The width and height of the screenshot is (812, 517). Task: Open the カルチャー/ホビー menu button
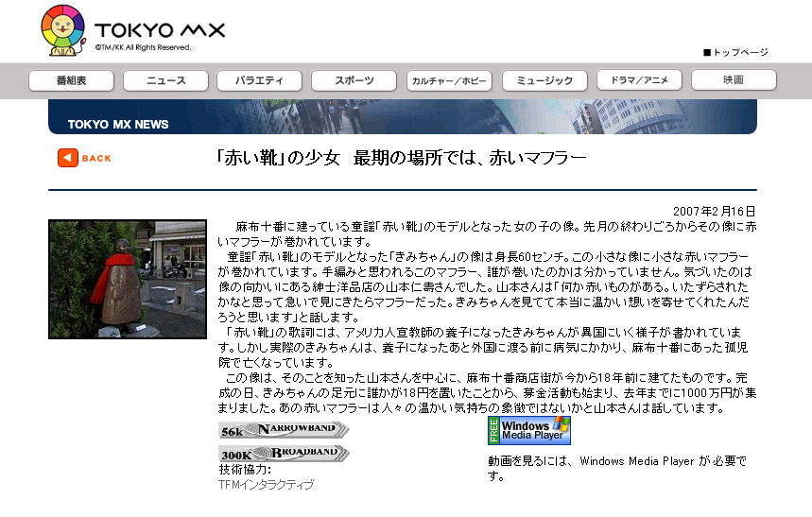pos(449,80)
